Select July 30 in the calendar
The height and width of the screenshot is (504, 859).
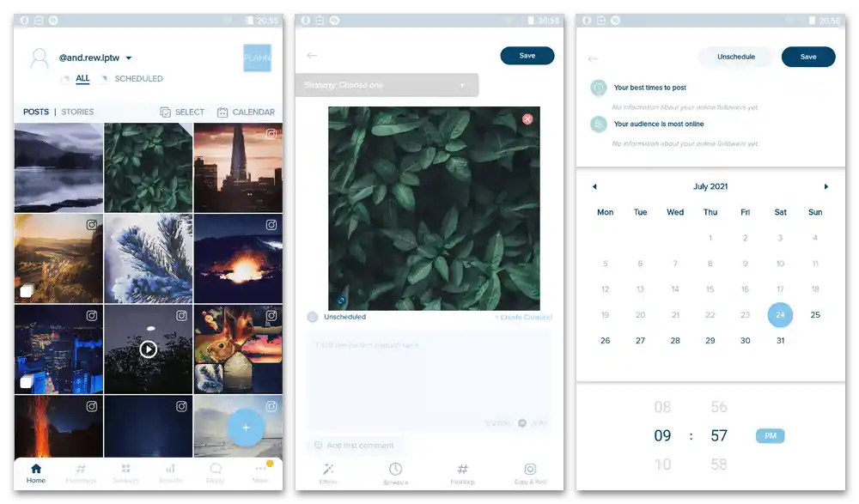[x=746, y=341]
